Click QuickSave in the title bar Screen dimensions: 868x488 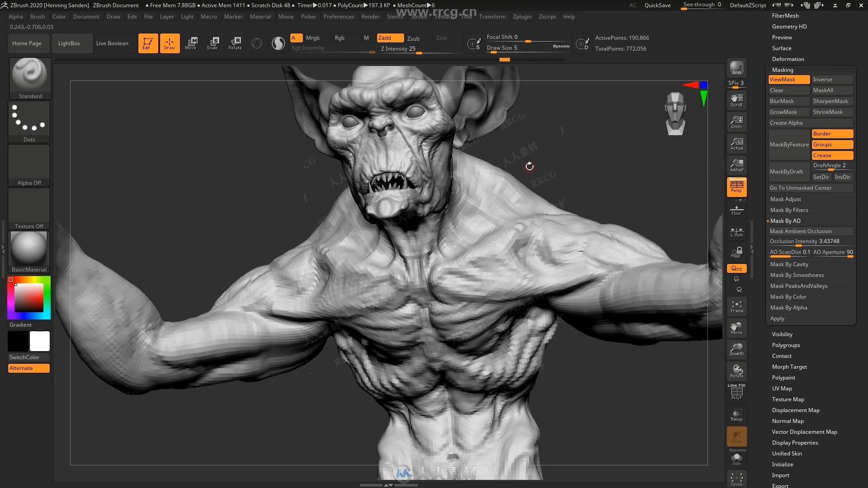[x=657, y=5]
